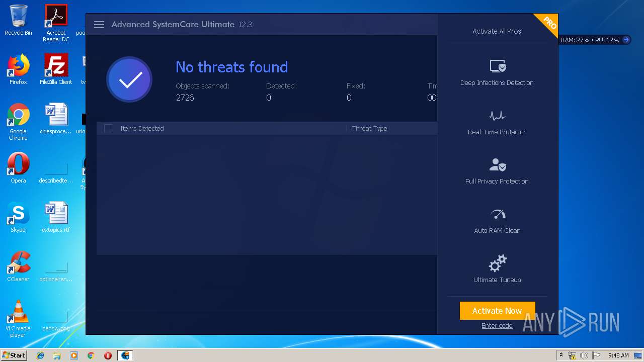Click the Action Center flag tray icon
Screen dimensions: 644x362
pyautogui.click(x=595, y=355)
